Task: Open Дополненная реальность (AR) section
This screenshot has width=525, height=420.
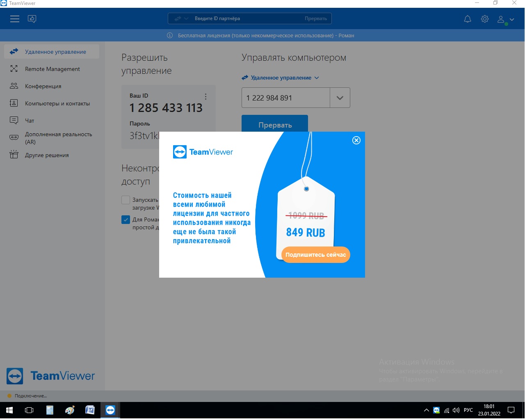Action: tap(52, 138)
